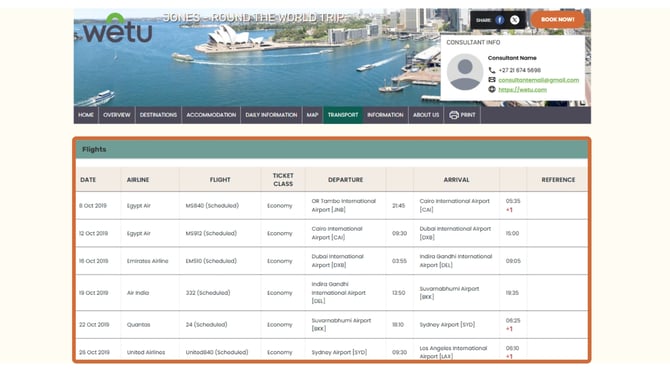Click flight EM510 (Scheduled)
This screenshot has width=670, height=372.
(211, 261)
